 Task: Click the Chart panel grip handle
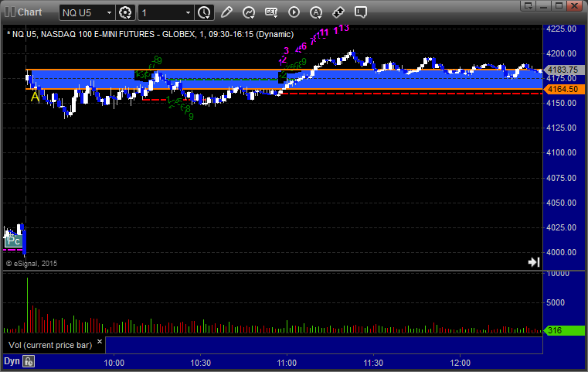(10, 12)
